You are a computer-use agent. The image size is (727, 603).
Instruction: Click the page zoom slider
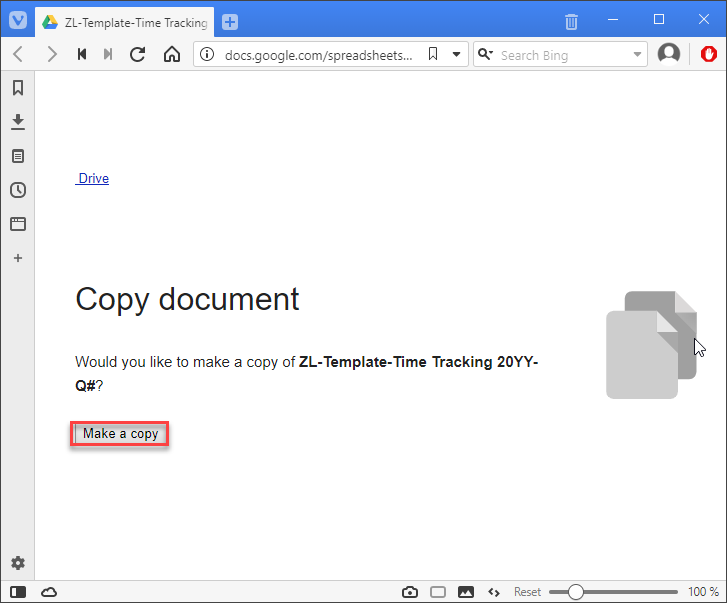(x=575, y=592)
